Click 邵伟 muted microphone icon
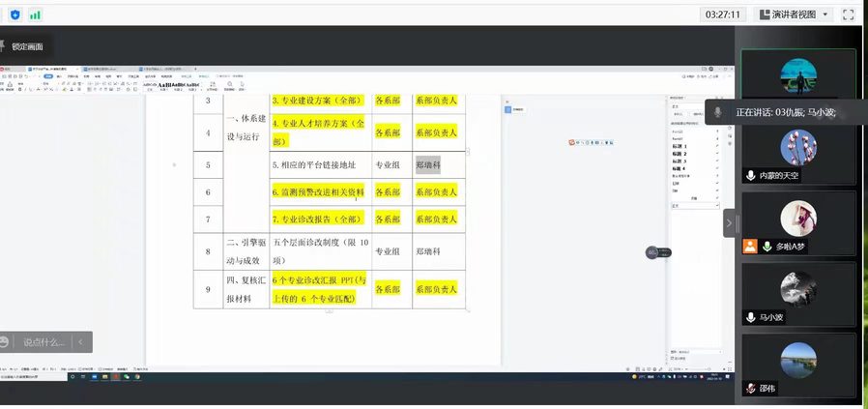Viewport: 868px width, 409px height. [750, 388]
